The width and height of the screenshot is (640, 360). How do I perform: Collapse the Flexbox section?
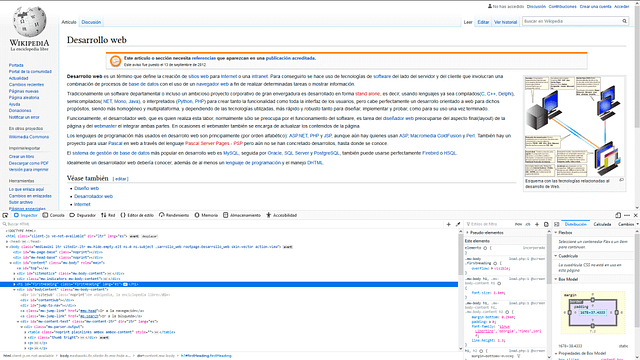[x=556, y=232]
